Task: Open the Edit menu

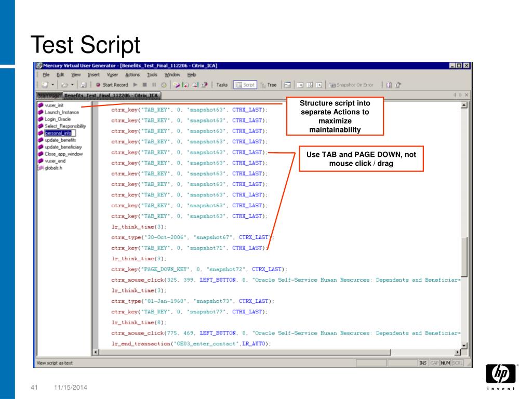Action: coord(60,75)
